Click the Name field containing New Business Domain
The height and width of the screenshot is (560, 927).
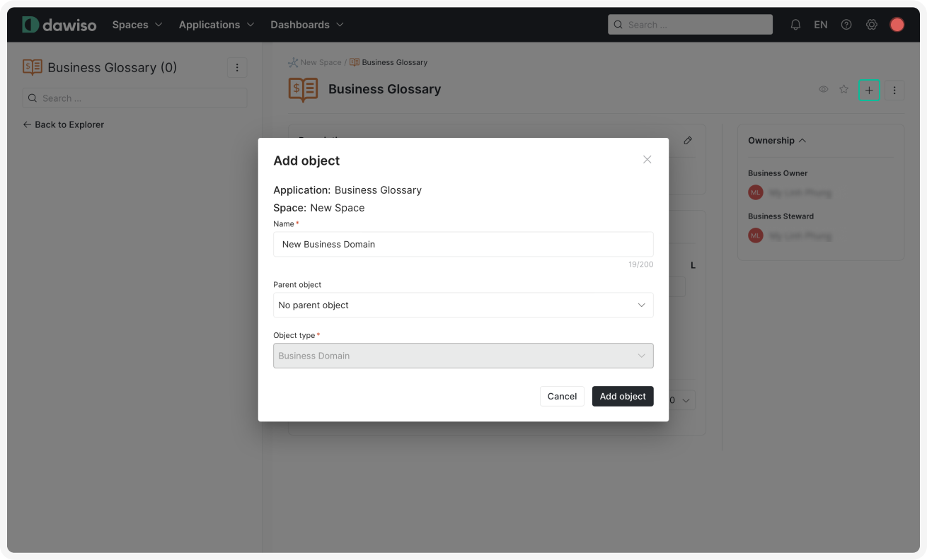[463, 244]
